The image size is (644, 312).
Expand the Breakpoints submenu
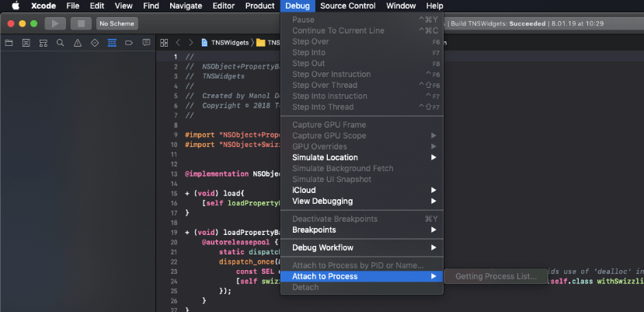tap(361, 230)
